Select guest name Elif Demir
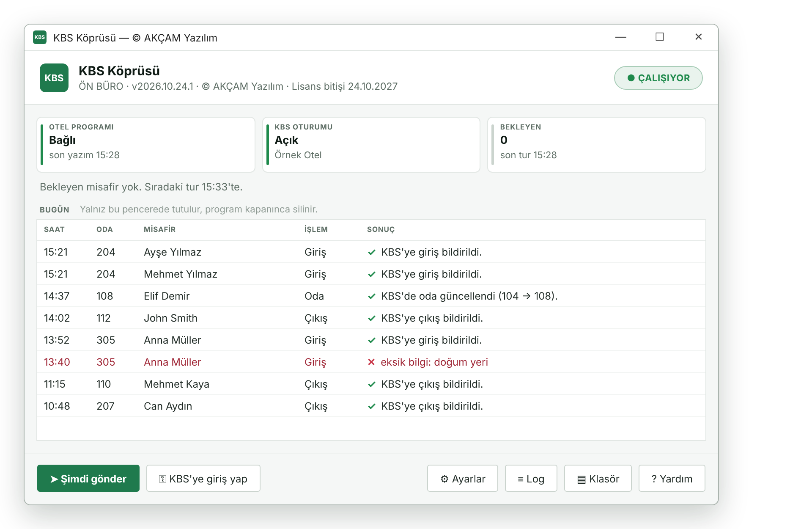The image size is (812, 529). [167, 296]
